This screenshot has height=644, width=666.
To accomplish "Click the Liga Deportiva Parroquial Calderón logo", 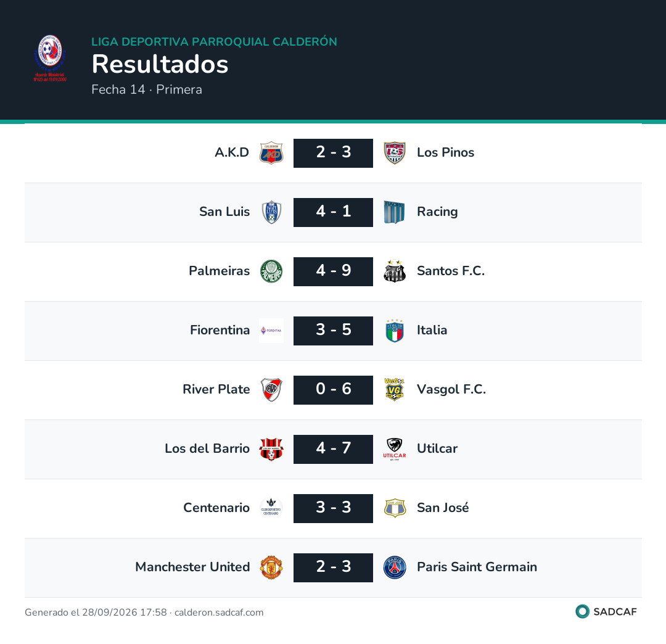I will (50, 59).
